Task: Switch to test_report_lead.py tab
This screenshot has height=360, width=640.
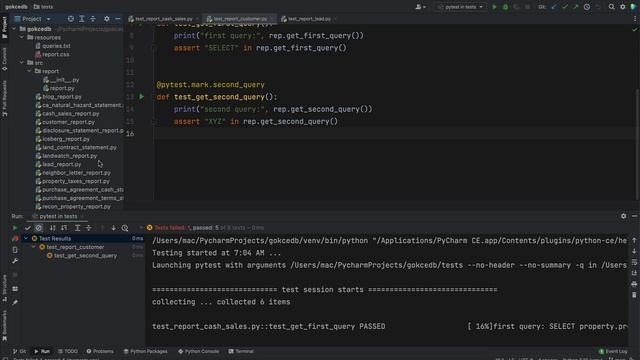Action: [309, 19]
